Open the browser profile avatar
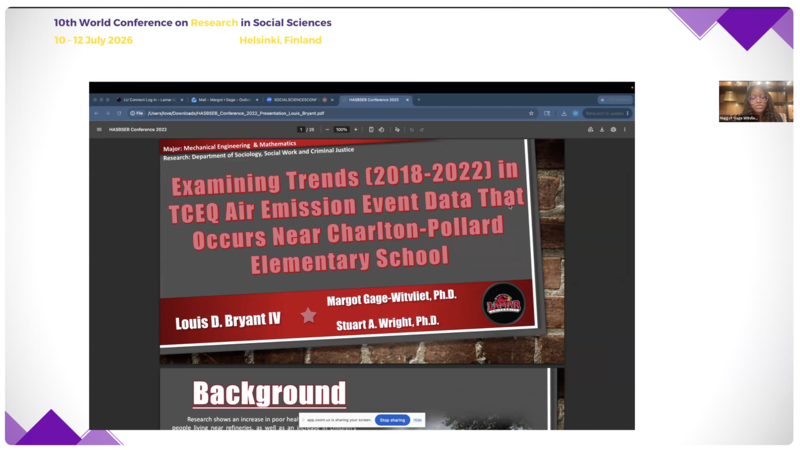 pos(575,113)
